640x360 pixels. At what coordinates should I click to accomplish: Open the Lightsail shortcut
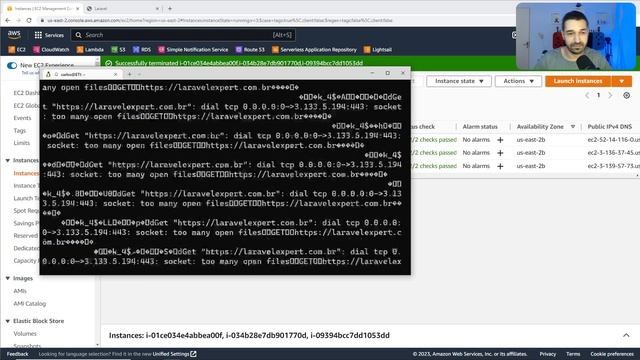tap(378, 50)
